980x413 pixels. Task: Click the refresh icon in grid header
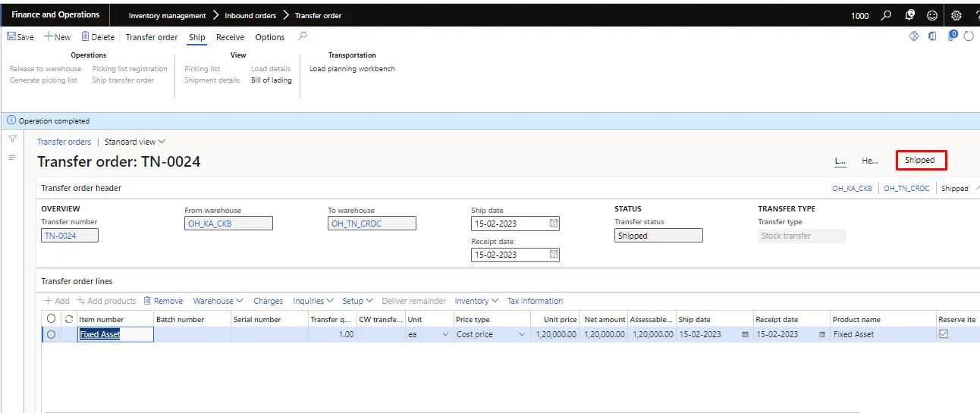coord(69,319)
